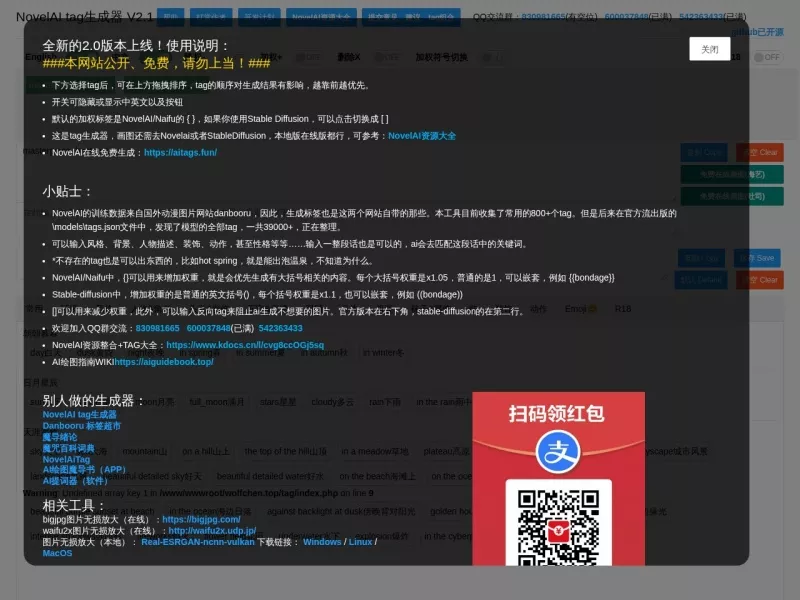Open the https://bigjpg.com/ link
The width and height of the screenshot is (800, 600).
[201, 519]
